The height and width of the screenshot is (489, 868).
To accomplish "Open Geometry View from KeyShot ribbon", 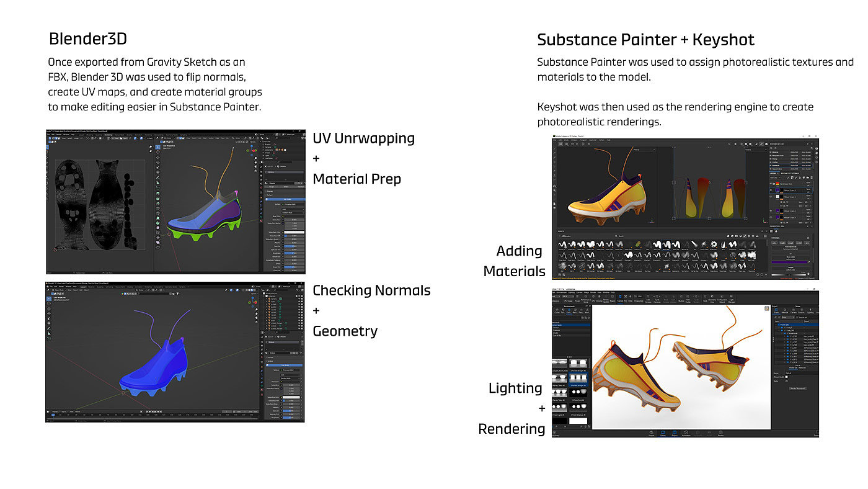I will coord(712,298).
